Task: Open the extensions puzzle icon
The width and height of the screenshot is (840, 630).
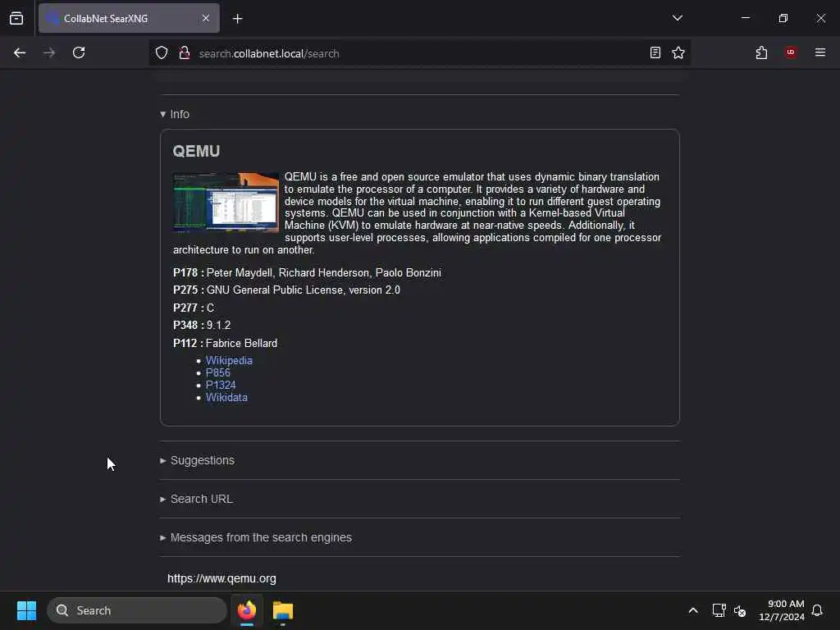Action: [x=761, y=52]
